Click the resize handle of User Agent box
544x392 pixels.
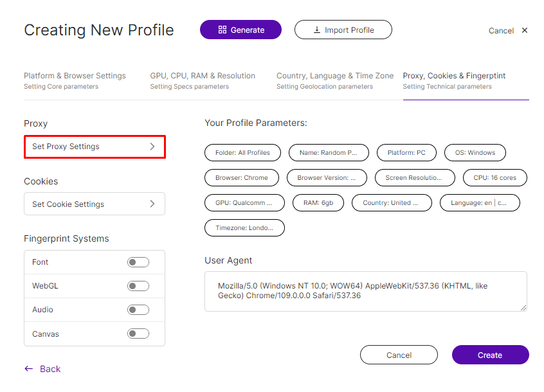click(x=523, y=308)
